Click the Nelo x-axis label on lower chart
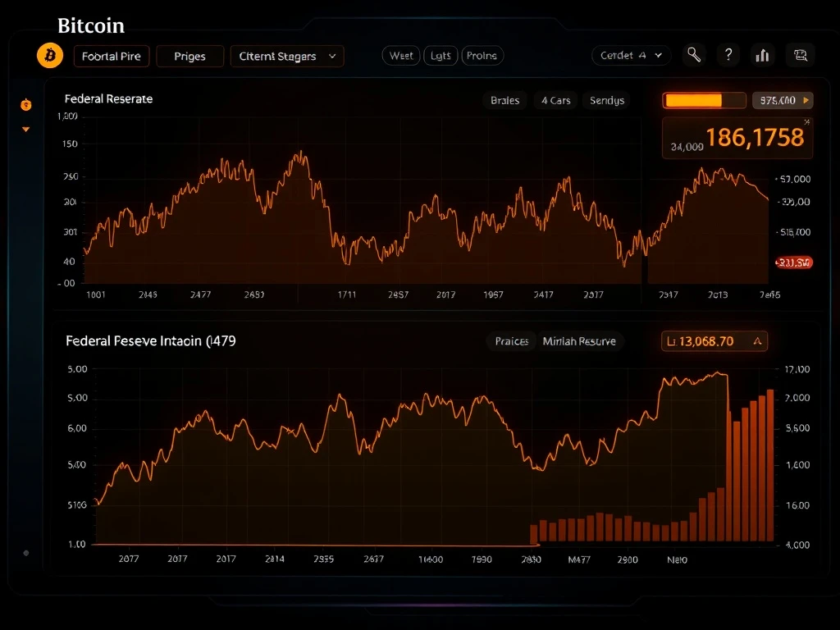840x630 pixels. point(677,559)
